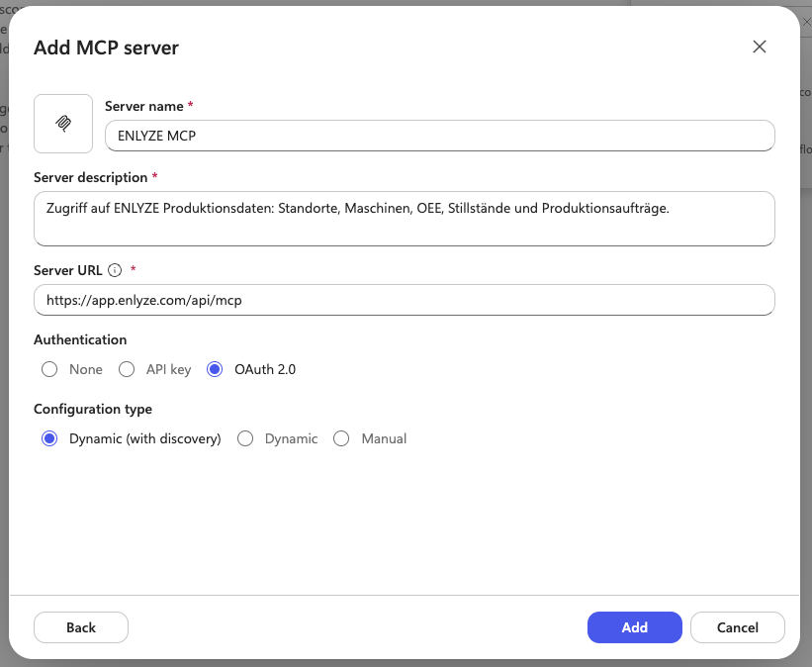This screenshot has height=667, width=812.
Task: Choose Manual configuration type
Action: [341, 439]
